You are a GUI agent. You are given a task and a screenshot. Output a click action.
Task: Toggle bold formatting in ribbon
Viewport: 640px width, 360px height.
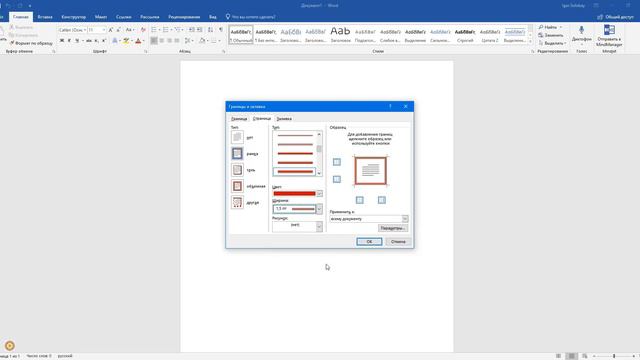(62, 41)
